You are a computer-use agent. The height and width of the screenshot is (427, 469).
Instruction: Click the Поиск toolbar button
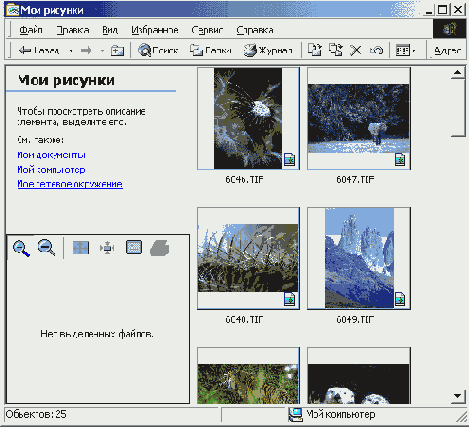158,50
